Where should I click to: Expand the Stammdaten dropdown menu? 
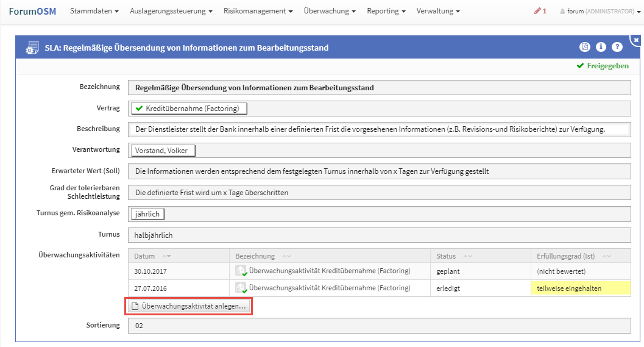pyautogui.click(x=94, y=11)
